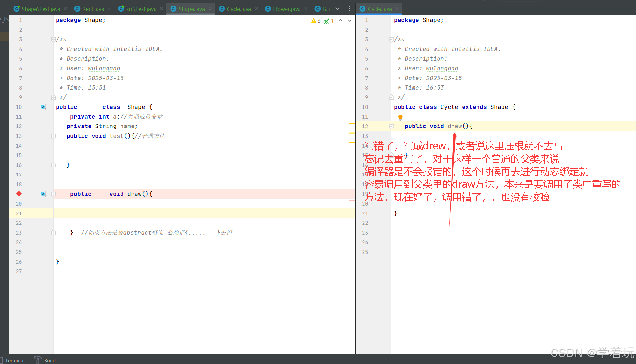Click the overridden-method gutter icon beside class Shape

pos(43,107)
